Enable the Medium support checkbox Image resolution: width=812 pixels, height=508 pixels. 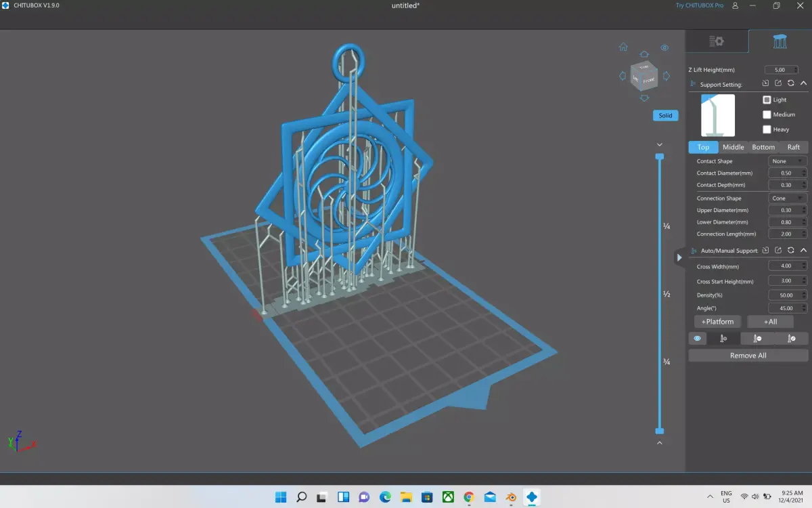click(x=767, y=114)
